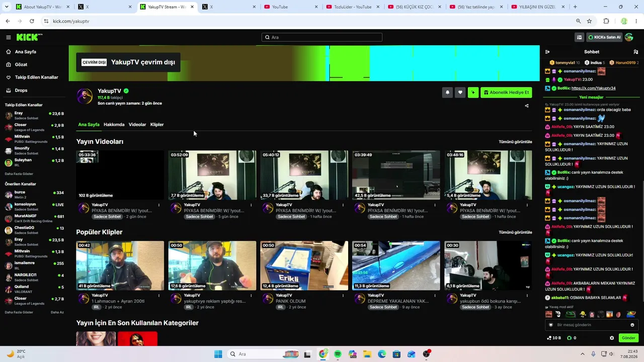Screen dimensions: 644x362
Task: Open options menu for the 102 B görüntüleme video
Action: [x=159, y=205]
